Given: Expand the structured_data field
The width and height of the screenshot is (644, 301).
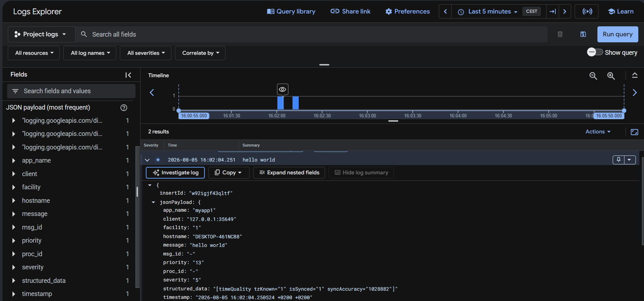Looking at the screenshot, I should coord(14,281).
